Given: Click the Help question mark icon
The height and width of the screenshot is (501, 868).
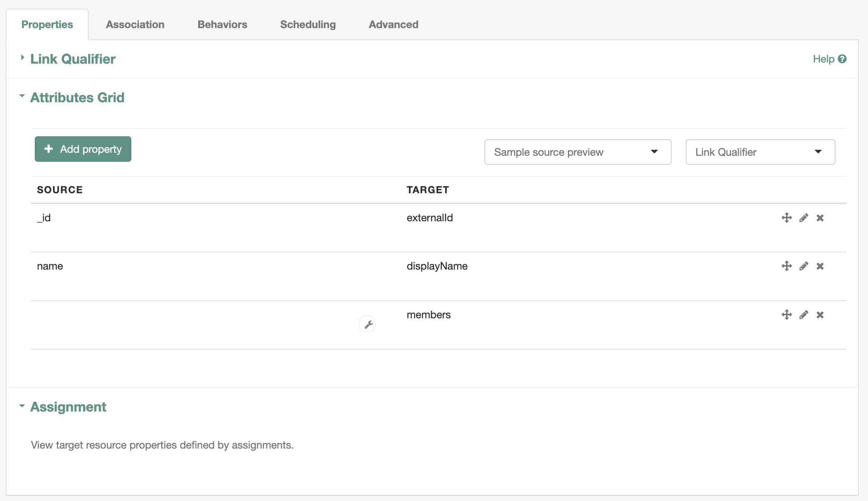Looking at the screenshot, I should click(842, 59).
